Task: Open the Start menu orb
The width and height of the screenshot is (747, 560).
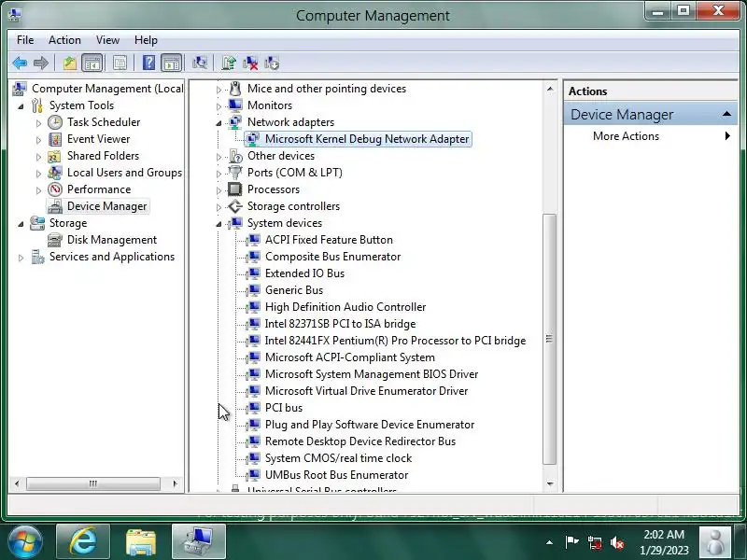Action: [25, 542]
